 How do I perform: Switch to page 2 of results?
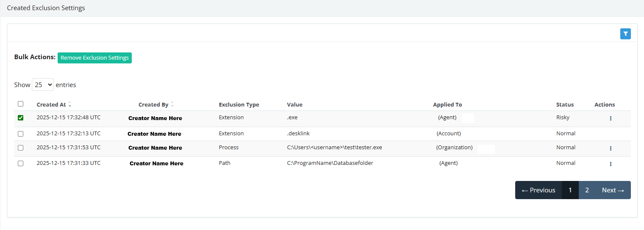coord(587,190)
